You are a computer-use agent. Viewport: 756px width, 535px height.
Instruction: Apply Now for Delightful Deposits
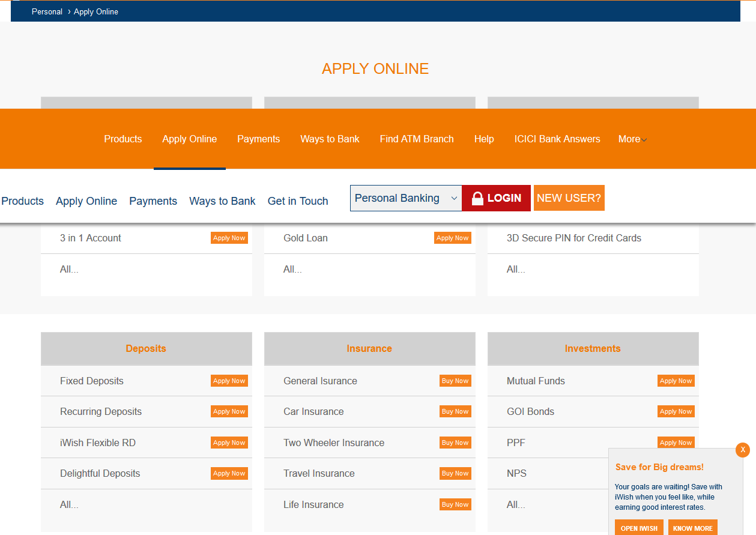pos(229,473)
